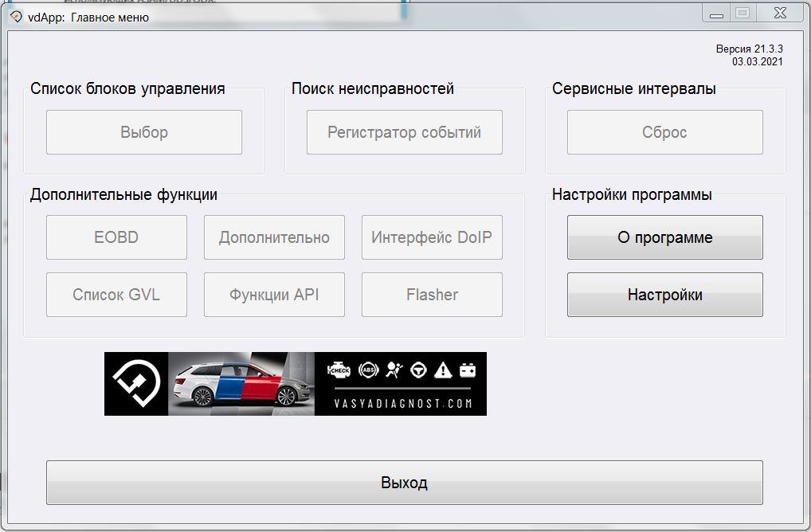Screen dimensions: 811x532
Task: Open program Настройки
Action: (664, 295)
